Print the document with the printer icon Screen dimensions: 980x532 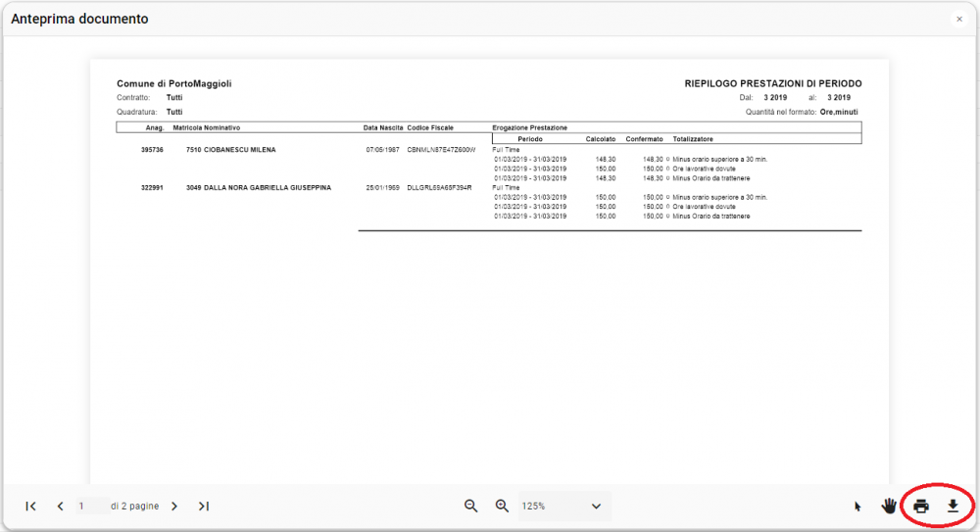click(921, 507)
